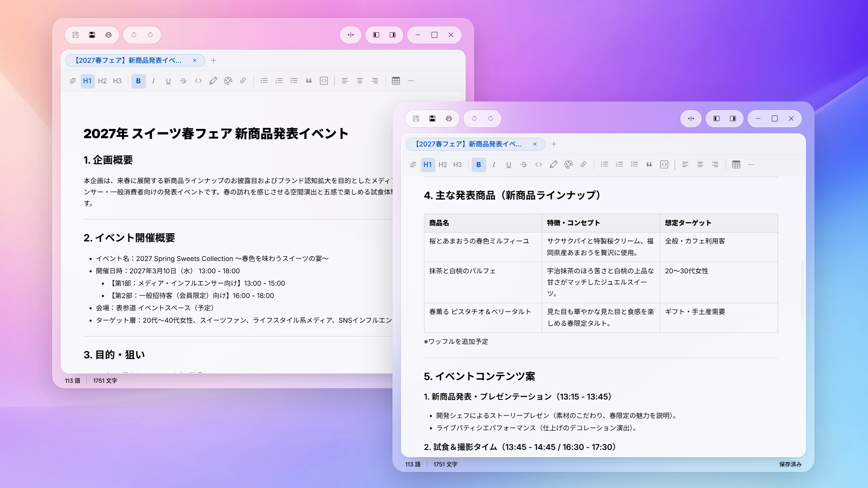Click highlighter pen icon in front window
The image size is (868, 488).
coord(553,165)
